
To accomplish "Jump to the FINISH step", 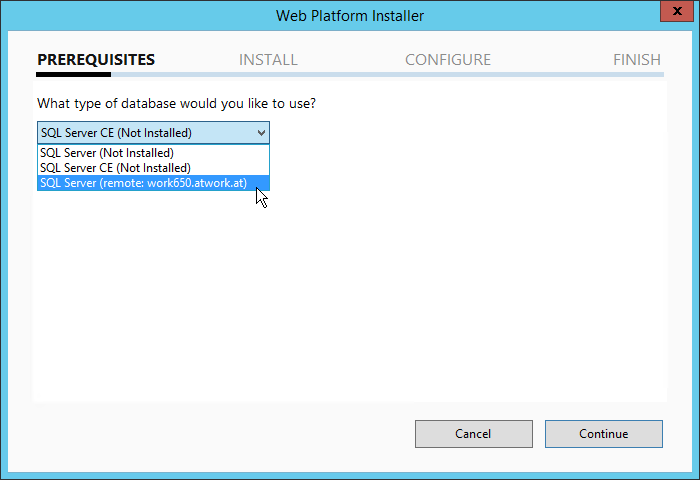I will click(637, 60).
